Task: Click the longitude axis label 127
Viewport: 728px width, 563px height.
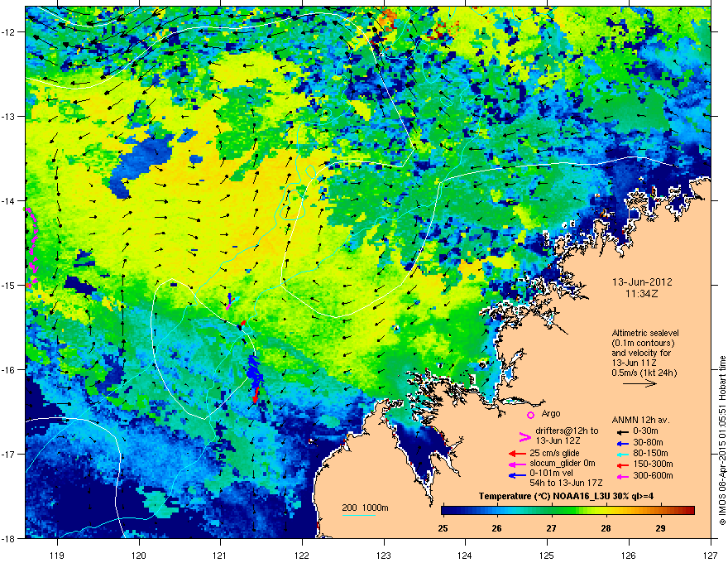Action: pyautogui.click(x=711, y=556)
